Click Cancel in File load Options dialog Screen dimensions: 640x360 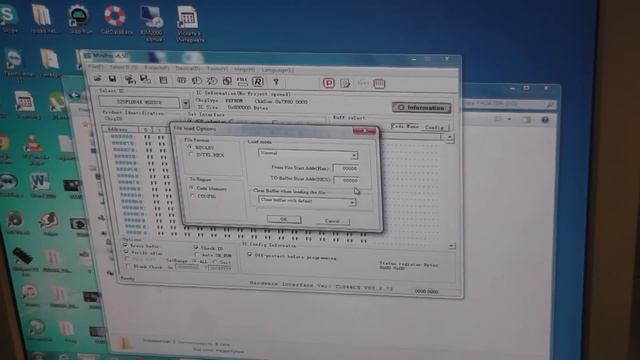pyautogui.click(x=333, y=221)
